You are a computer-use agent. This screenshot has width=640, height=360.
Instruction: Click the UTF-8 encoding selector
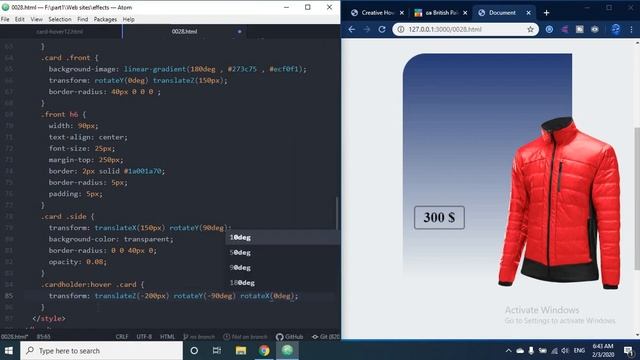click(x=144, y=337)
